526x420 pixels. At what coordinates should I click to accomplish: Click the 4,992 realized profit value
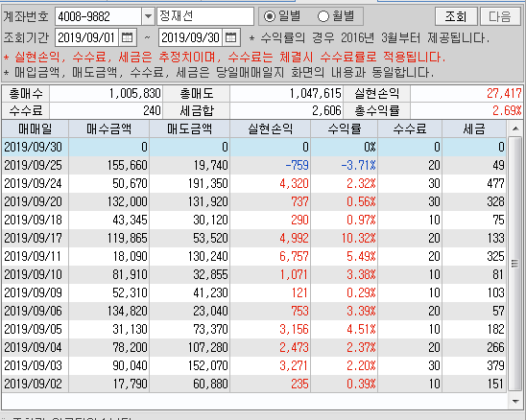point(294,238)
